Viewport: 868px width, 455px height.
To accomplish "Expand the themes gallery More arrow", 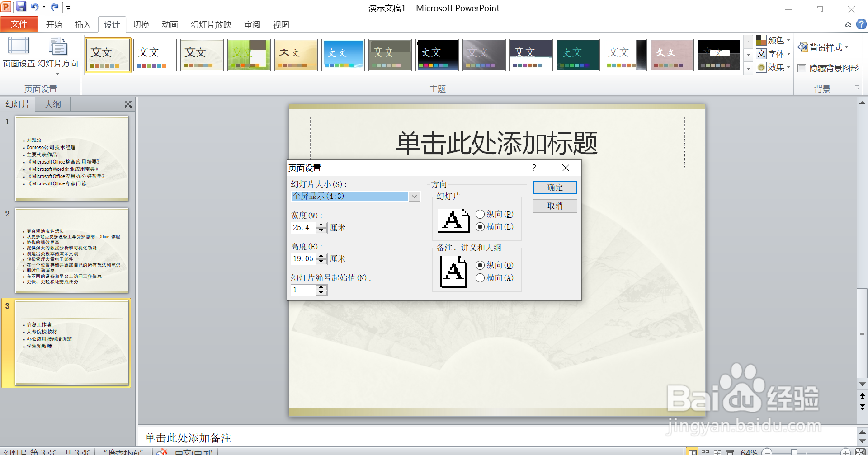I will pyautogui.click(x=748, y=69).
